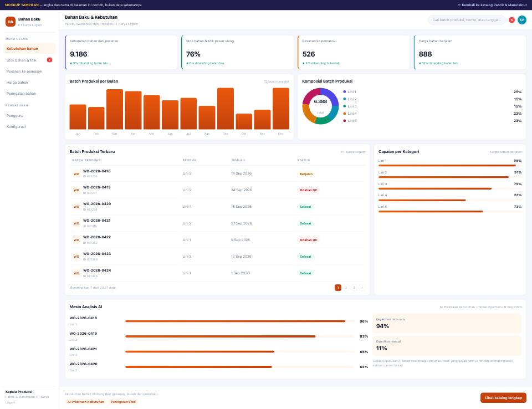Open the Stok bahan & titik pesan ulang card
532x409 pixels.
[238, 52]
